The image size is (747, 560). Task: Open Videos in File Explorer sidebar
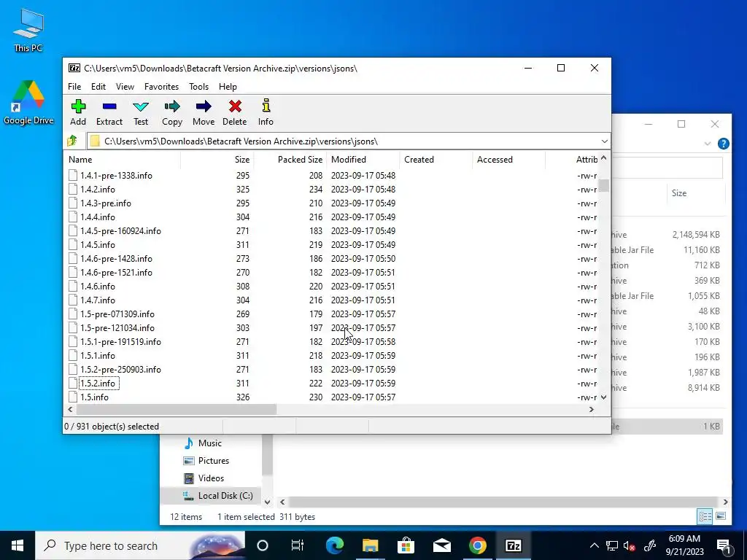click(211, 478)
